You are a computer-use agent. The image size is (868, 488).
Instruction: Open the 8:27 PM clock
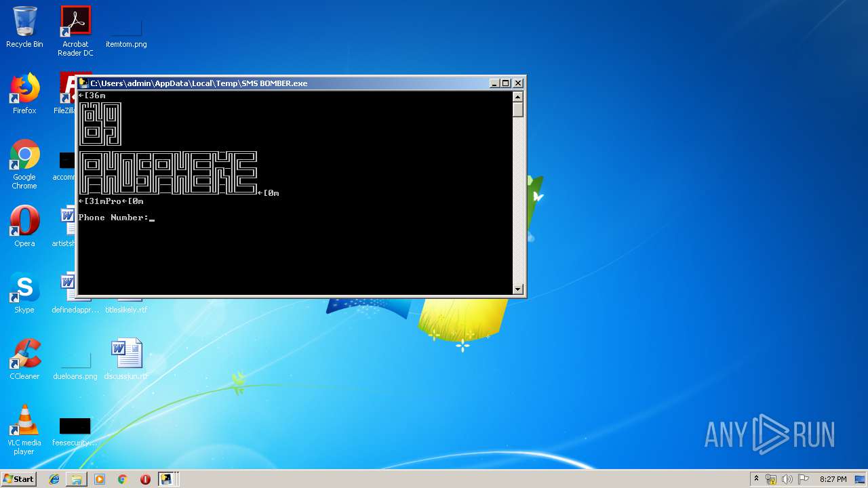pyautogui.click(x=833, y=479)
